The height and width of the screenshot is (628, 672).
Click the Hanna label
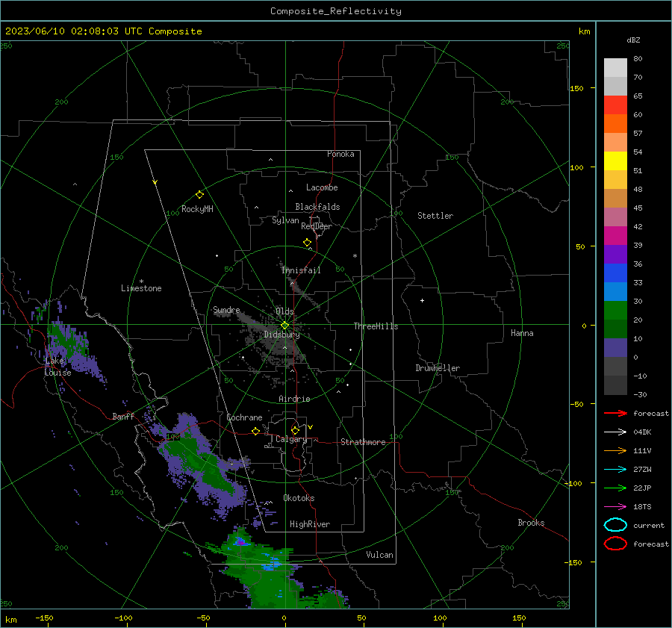[x=522, y=333]
